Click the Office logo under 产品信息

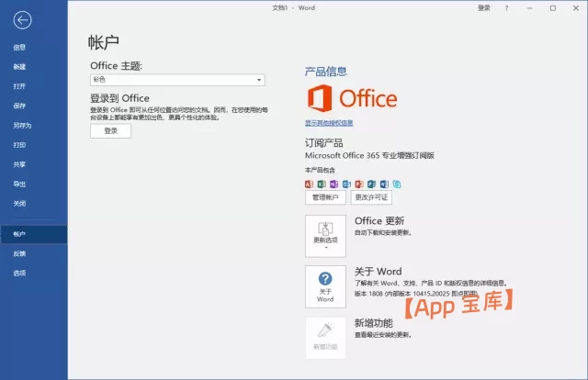tap(352, 98)
